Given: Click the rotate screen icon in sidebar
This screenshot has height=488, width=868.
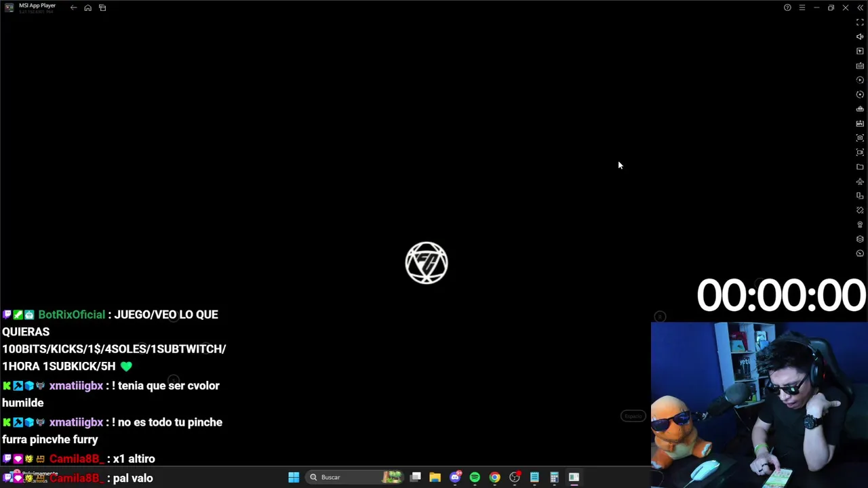Looking at the screenshot, I should point(860,210).
